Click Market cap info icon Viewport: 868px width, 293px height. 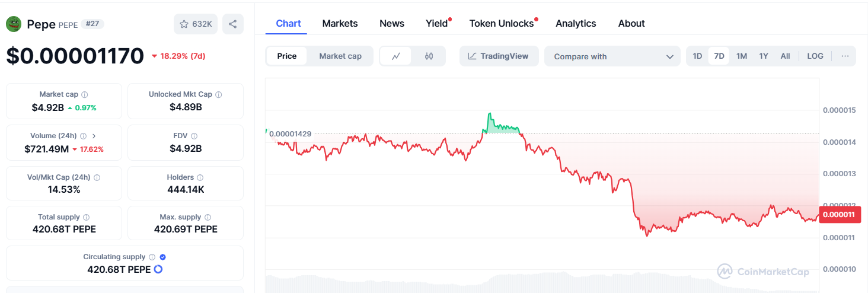85,95
